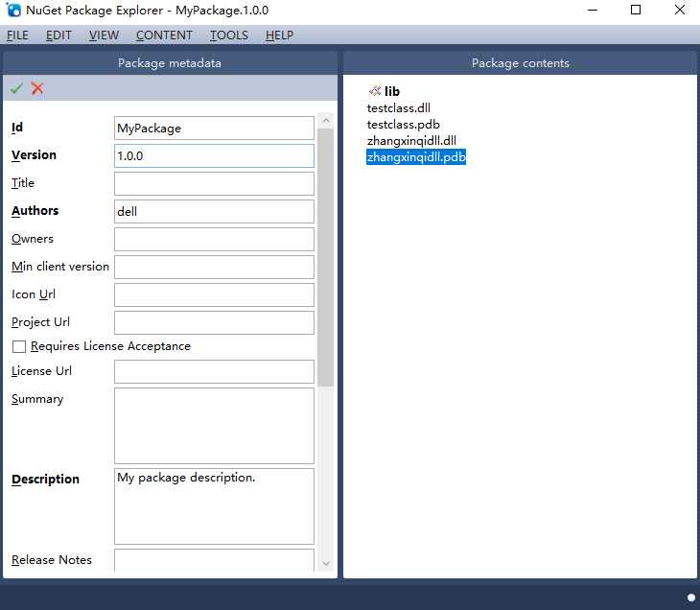Viewport: 700px width, 610px height.
Task: Select zhangxinqidll.pdb file
Action: coord(416,157)
